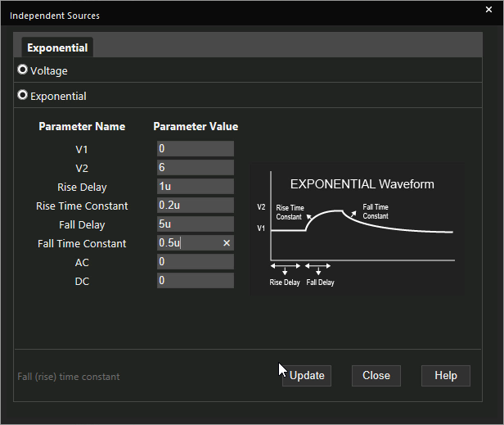Focus the AC value field
The width and height of the screenshot is (504, 425).
[196, 261]
